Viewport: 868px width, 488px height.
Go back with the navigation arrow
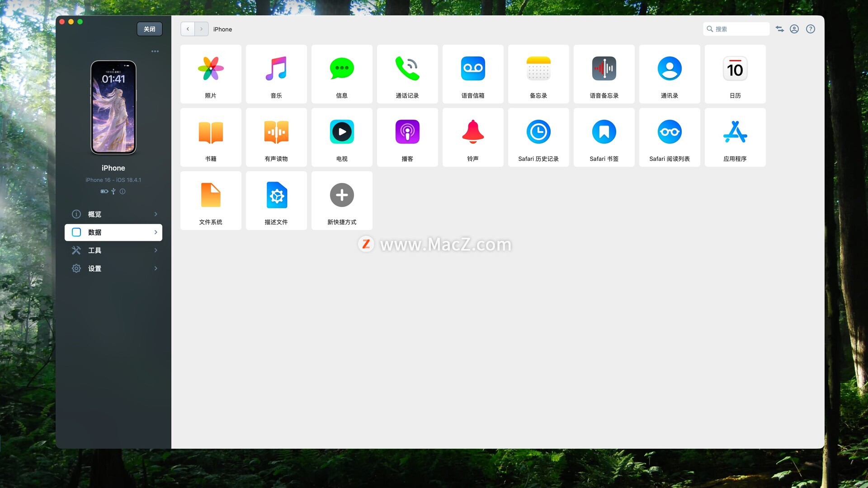(188, 29)
